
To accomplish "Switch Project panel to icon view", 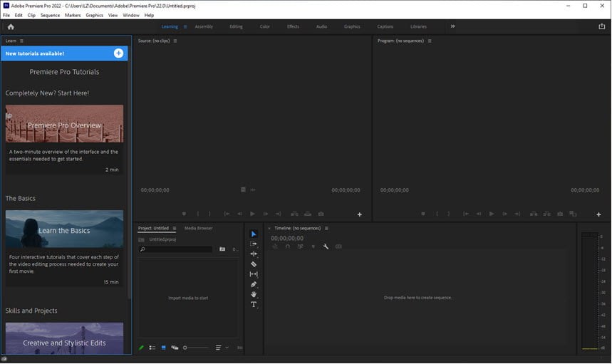I will point(164,348).
